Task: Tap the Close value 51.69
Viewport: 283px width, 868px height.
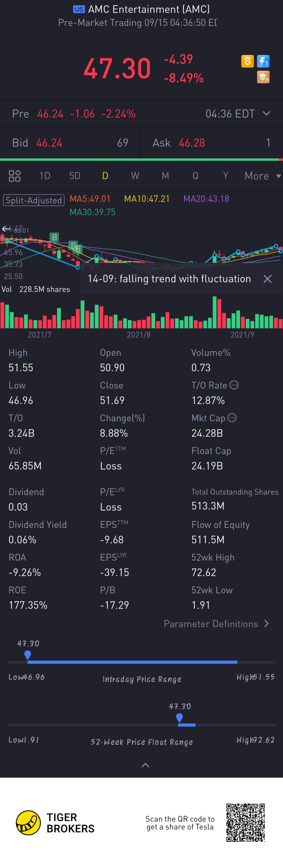Action: (x=112, y=400)
